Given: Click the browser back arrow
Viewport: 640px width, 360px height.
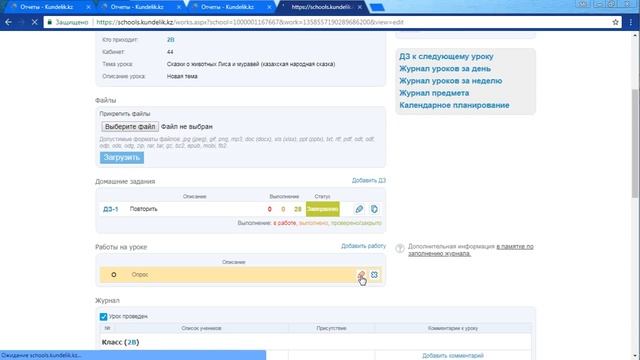Looking at the screenshot, I should [x=8, y=22].
